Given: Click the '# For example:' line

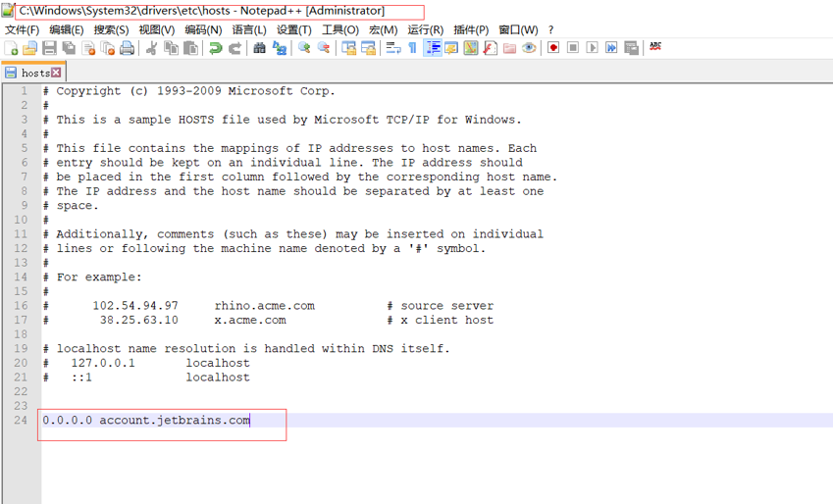Looking at the screenshot, I should 92,277.
